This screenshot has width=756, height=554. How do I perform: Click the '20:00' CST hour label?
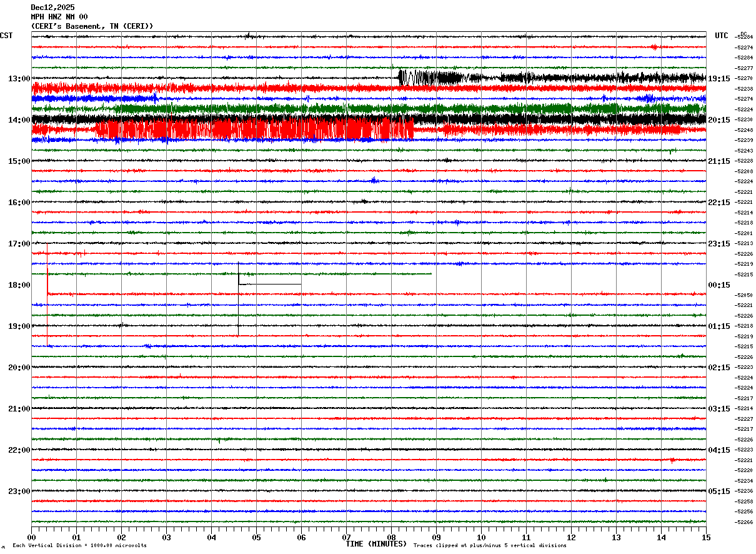[x=19, y=368]
